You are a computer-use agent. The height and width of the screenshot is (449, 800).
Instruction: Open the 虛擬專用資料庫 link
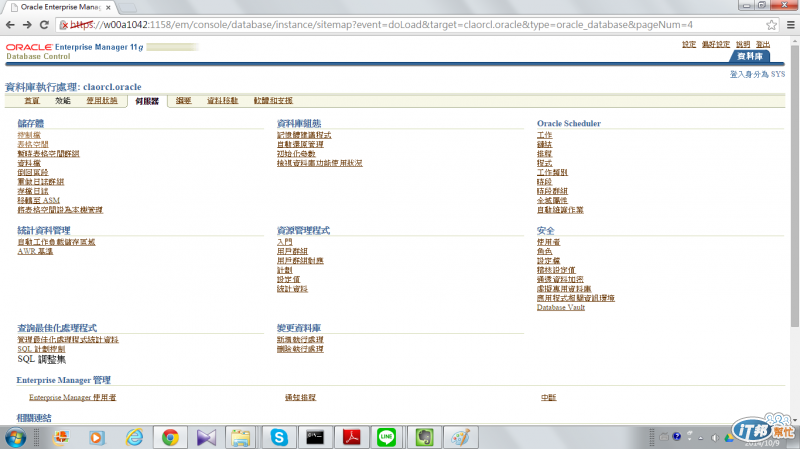tap(564, 289)
